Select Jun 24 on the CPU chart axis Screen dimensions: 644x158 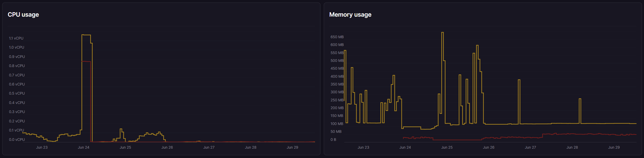pyautogui.click(x=83, y=147)
